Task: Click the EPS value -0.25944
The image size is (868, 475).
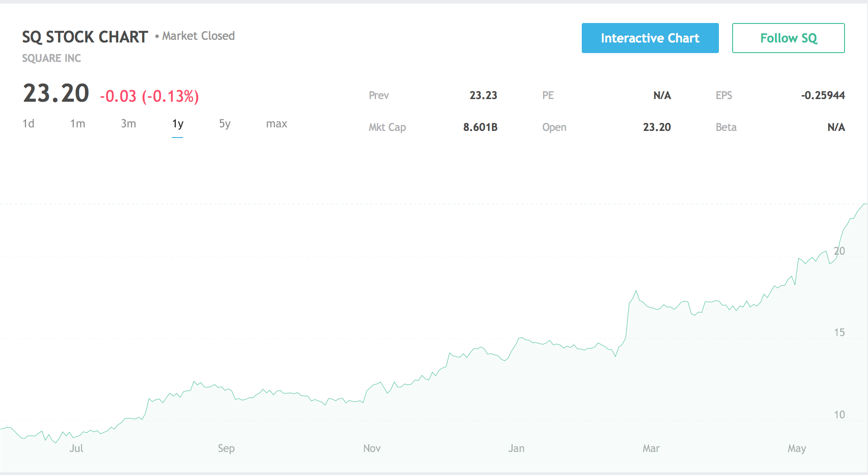Action: [x=822, y=96]
